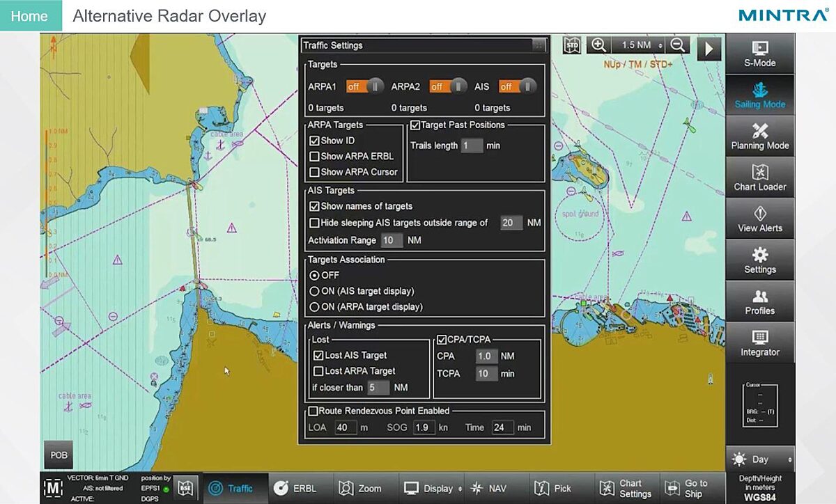Image resolution: width=836 pixels, height=504 pixels.
Task: Click the Trails length input field
Action: [x=472, y=145]
